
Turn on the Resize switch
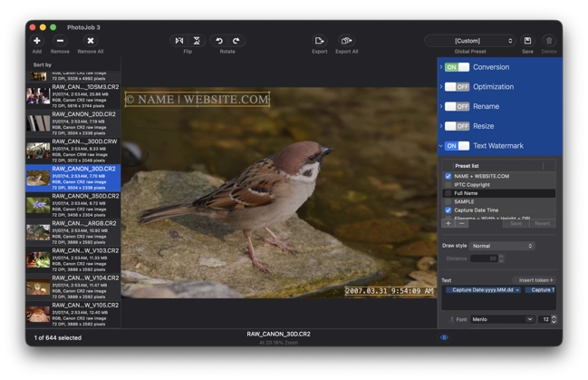(457, 126)
